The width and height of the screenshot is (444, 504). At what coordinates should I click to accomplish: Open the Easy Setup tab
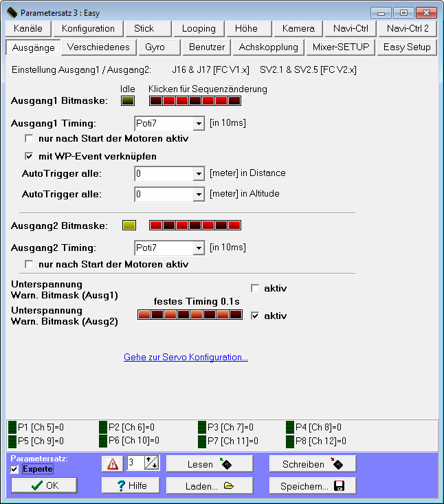click(407, 47)
